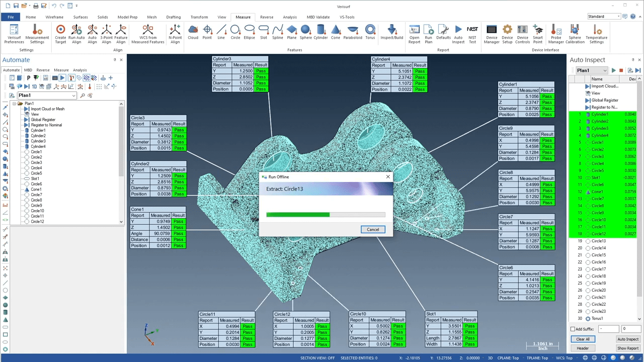Open the MBD tab in Automate panel
The image size is (644, 362).
28,70
